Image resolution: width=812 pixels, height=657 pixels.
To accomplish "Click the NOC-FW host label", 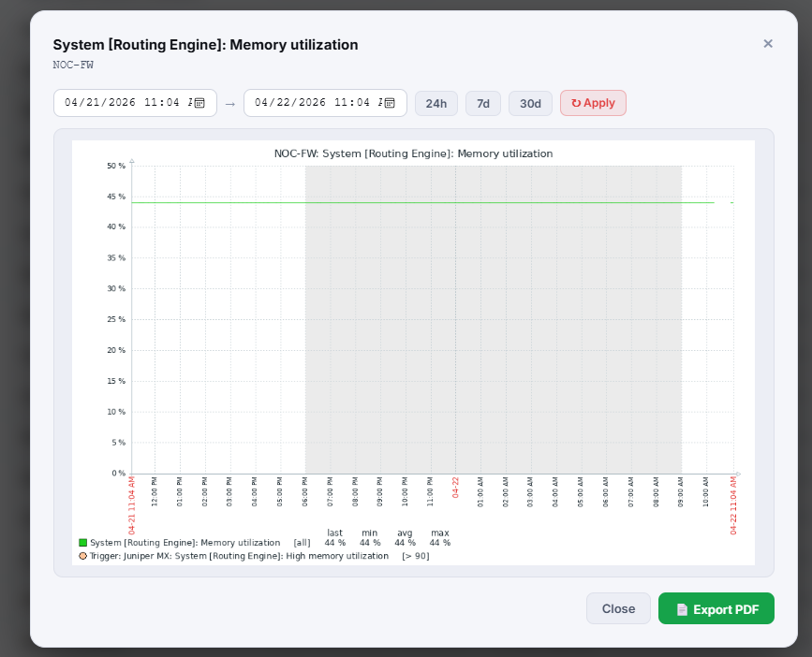I will (73, 66).
